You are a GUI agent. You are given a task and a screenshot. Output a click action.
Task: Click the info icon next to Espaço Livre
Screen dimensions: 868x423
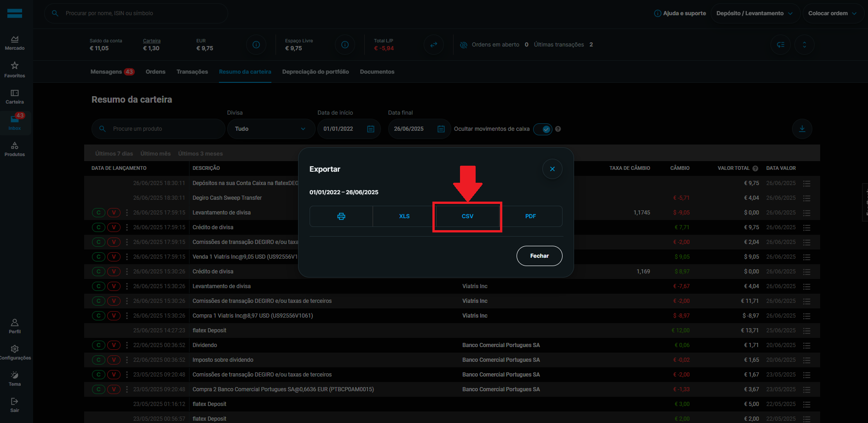[x=345, y=45]
